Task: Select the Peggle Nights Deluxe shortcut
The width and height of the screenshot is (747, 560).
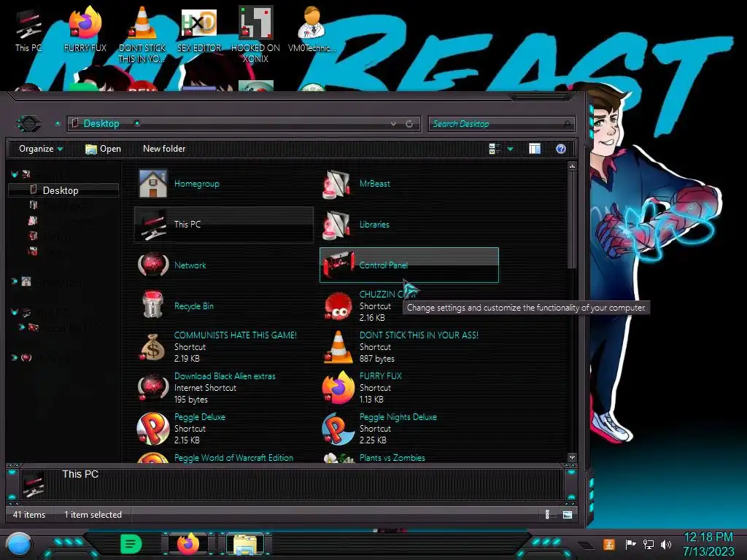Action: [x=409, y=429]
